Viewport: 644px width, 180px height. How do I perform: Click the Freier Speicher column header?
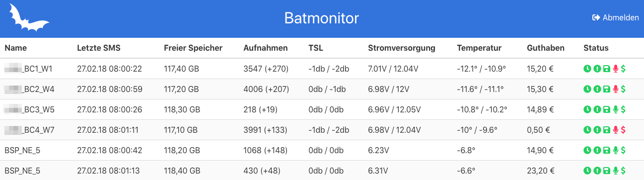pos(193,48)
